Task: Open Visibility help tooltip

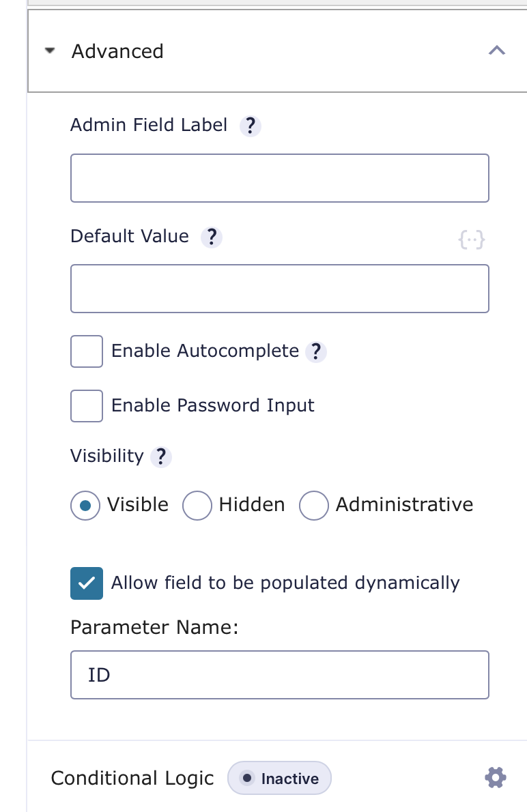Action: coord(160,456)
